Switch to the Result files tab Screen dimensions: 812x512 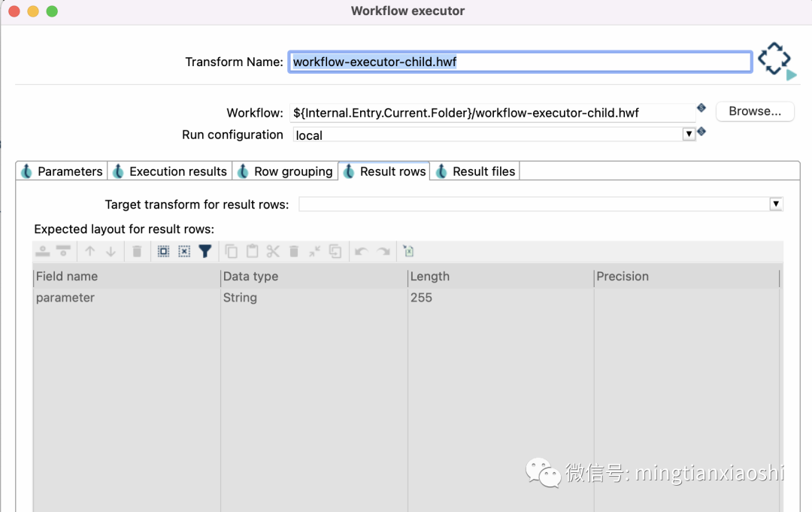[475, 171]
